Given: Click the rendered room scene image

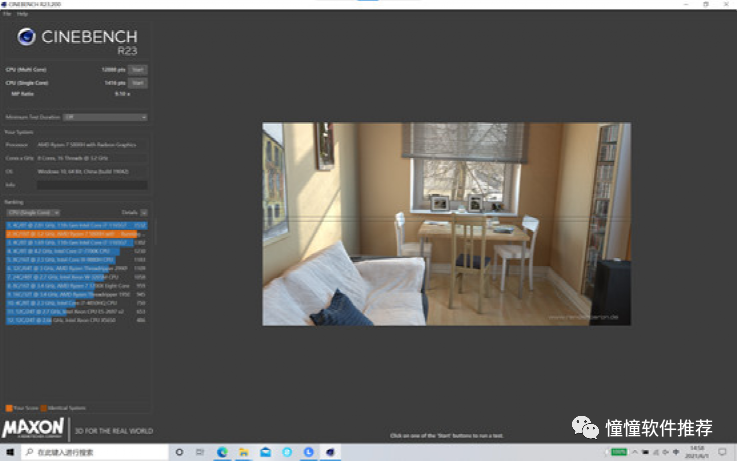Looking at the screenshot, I should [447, 224].
